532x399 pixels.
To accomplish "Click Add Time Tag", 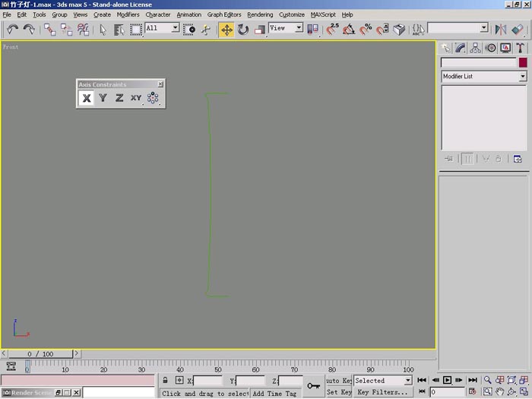I will 274,393.
